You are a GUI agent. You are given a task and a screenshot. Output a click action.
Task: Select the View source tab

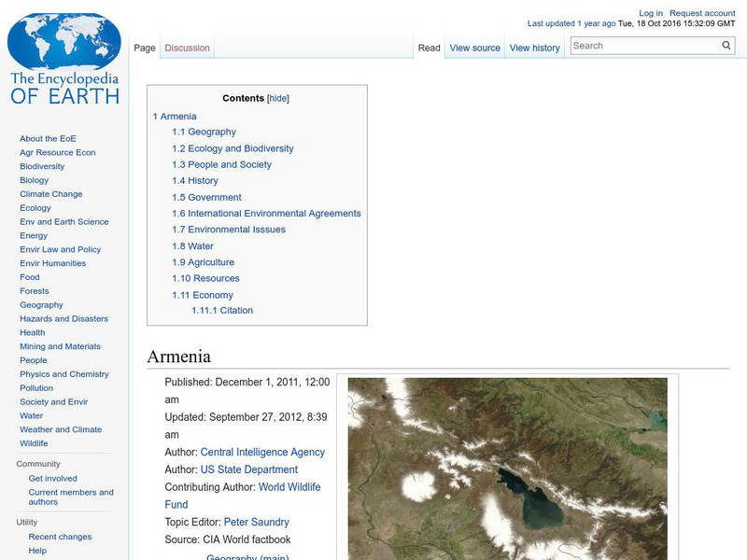pyautogui.click(x=475, y=47)
